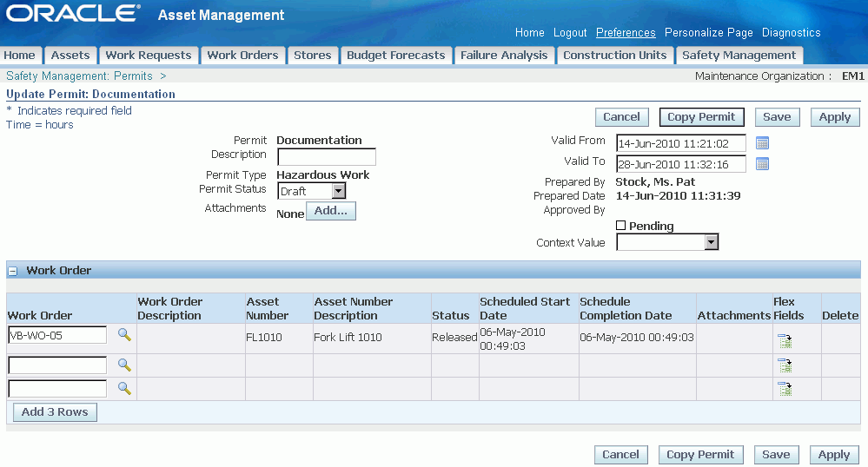Open the Preferences link
This screenshot has width=868, height=467.
[626, 33]
